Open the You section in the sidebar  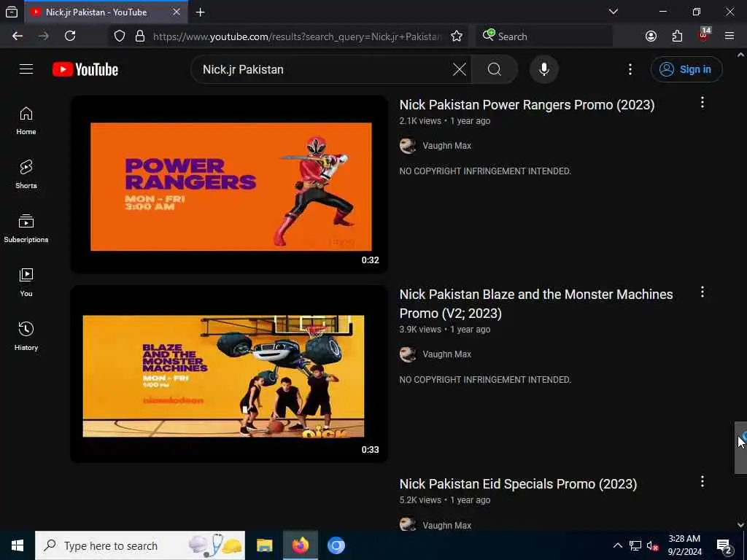click(26, 282)
